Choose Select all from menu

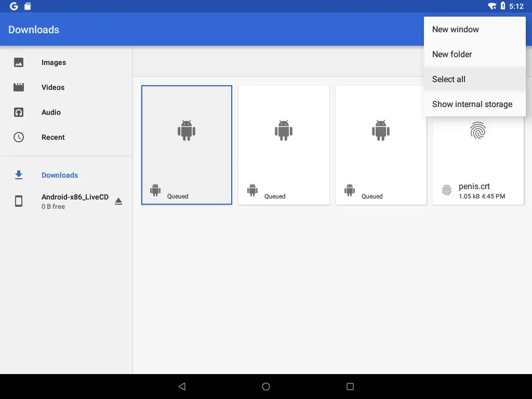pos(475,79)
